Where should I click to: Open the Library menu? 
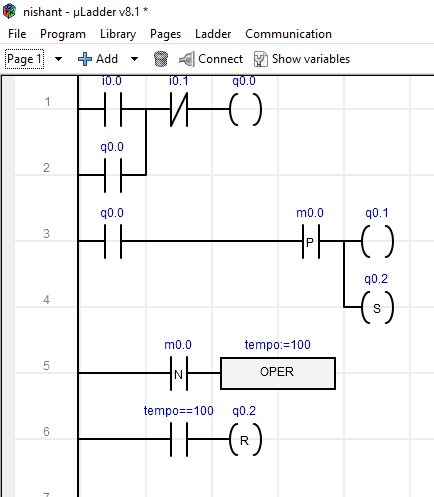click(x=118, y=34)
